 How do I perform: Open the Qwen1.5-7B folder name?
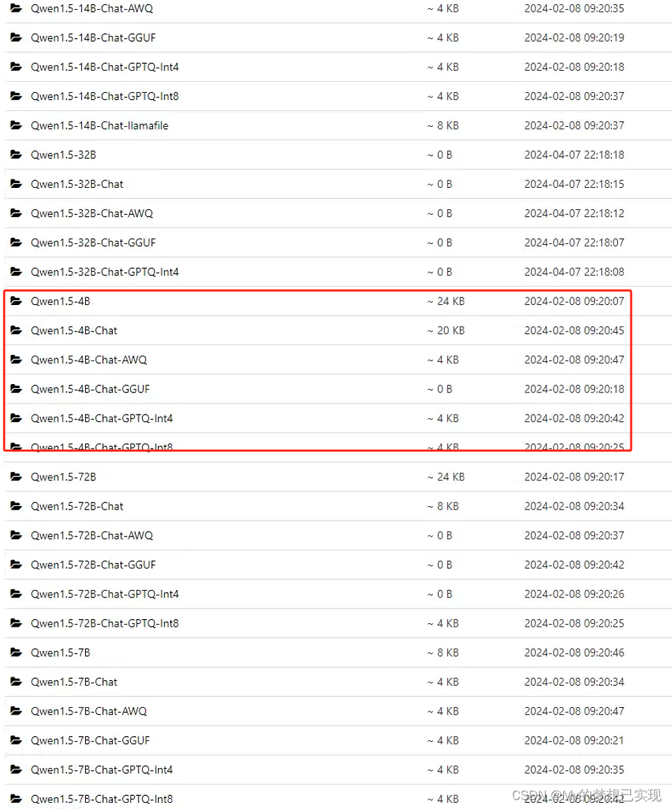(x=60, y=652)
